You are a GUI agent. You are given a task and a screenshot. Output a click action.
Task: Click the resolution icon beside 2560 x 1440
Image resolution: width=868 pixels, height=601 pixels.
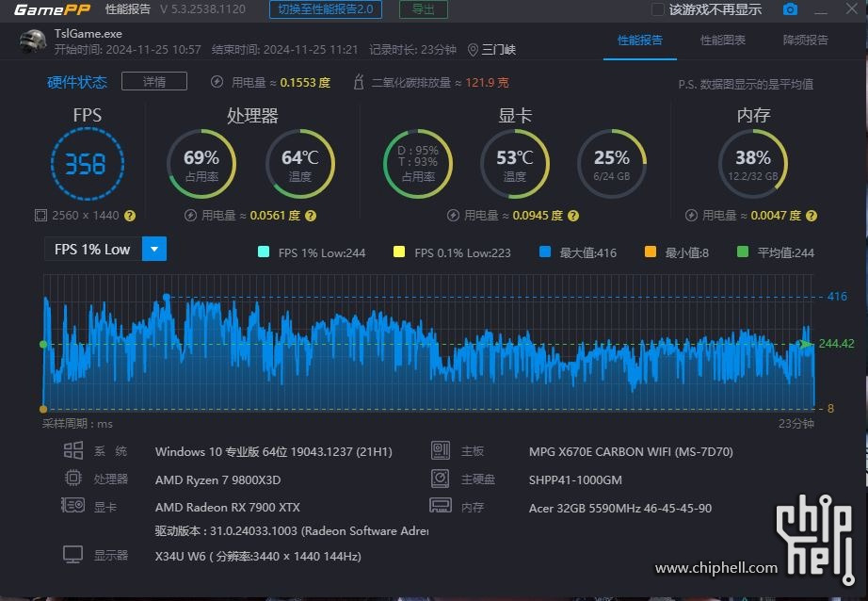[40, 216]
